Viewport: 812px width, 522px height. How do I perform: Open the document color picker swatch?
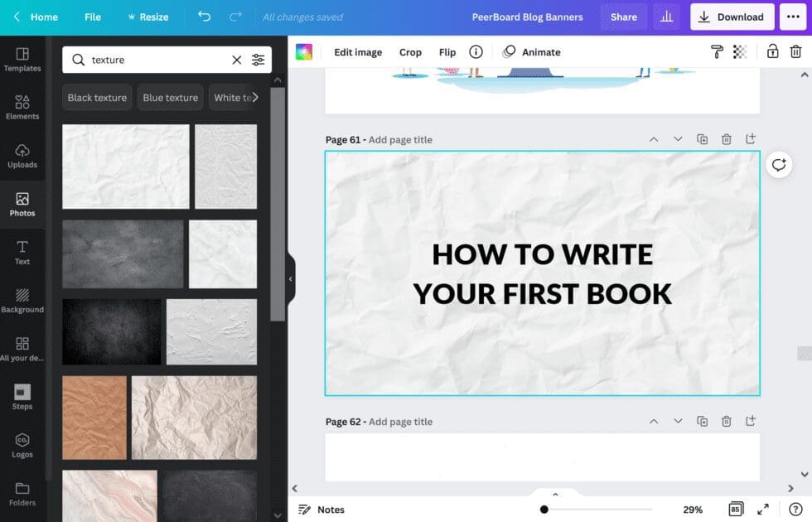(x=304, y=51)
